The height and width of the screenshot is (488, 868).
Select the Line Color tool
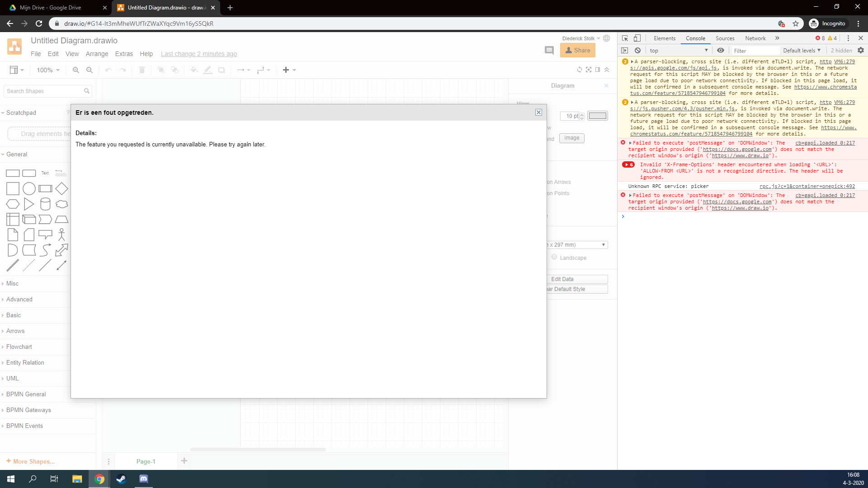coord(208,70)
